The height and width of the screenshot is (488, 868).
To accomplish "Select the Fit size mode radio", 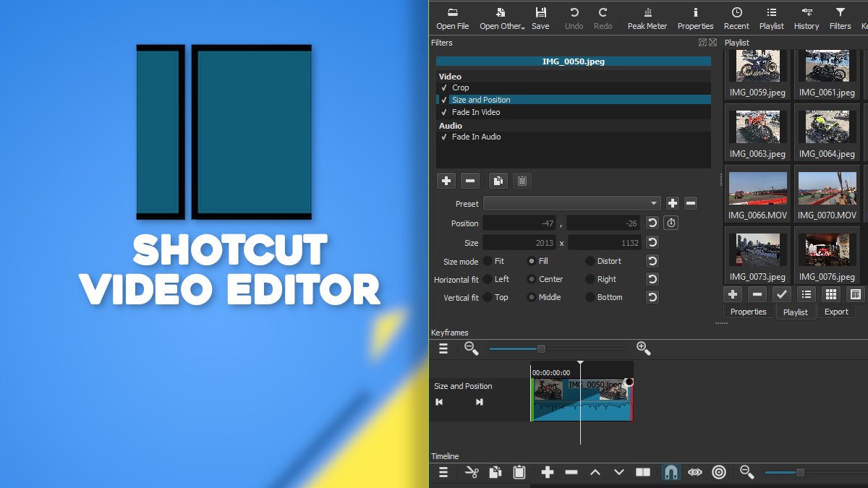I will coord(488,261).
